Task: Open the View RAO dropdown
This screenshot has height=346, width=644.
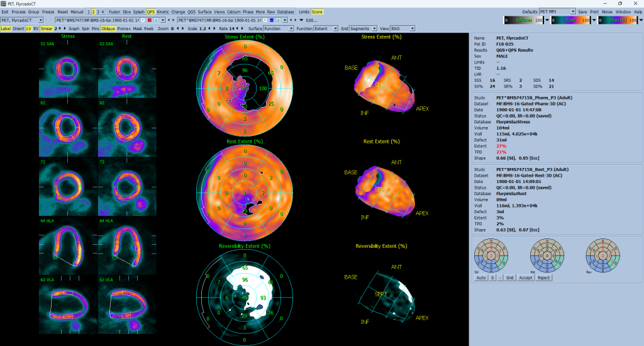Action: 412,28
